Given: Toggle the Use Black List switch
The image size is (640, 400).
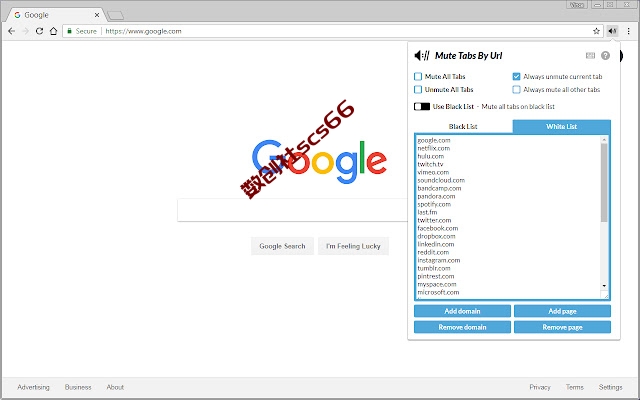Looking at the screenshot, I should click(422, 107).
